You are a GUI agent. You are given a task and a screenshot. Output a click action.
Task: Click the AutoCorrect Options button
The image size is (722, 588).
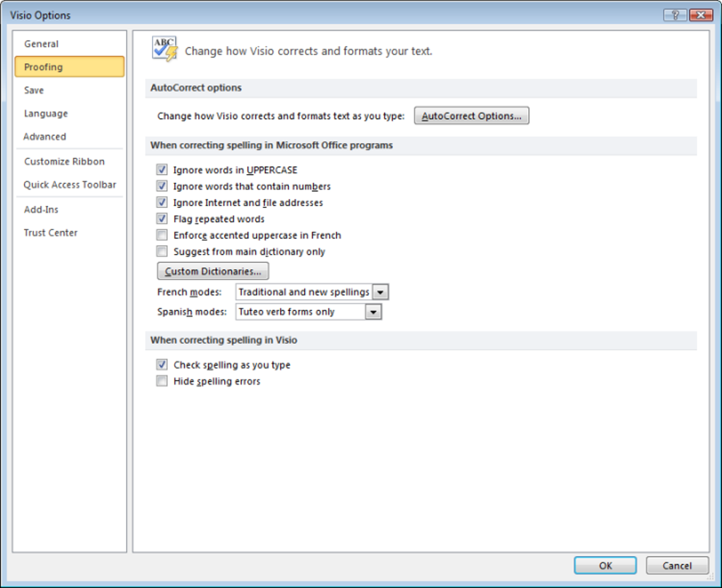coord(471,116)
